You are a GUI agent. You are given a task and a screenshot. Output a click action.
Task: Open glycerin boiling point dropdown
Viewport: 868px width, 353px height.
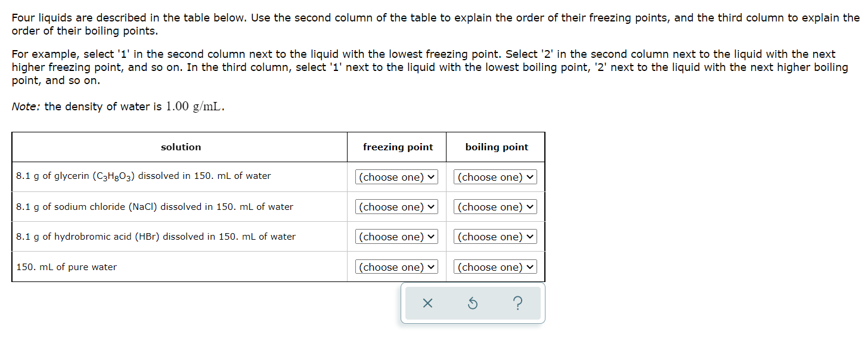point(496,177)
